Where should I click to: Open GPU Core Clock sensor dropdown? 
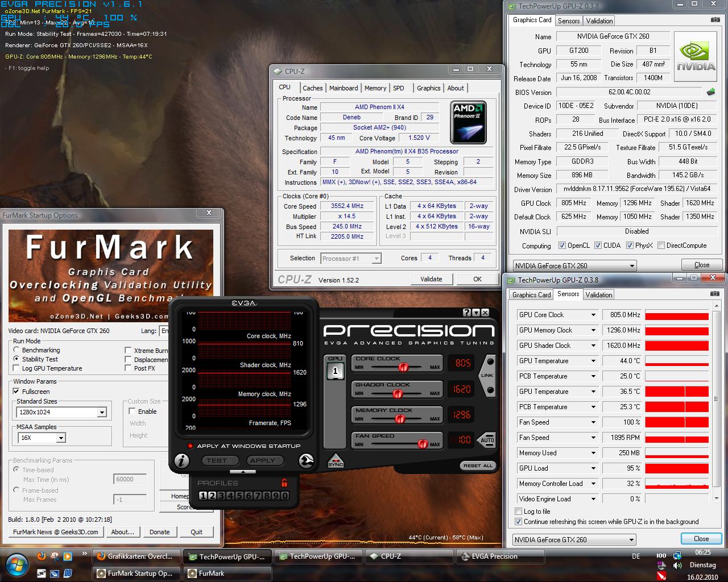tap(593, 315)
